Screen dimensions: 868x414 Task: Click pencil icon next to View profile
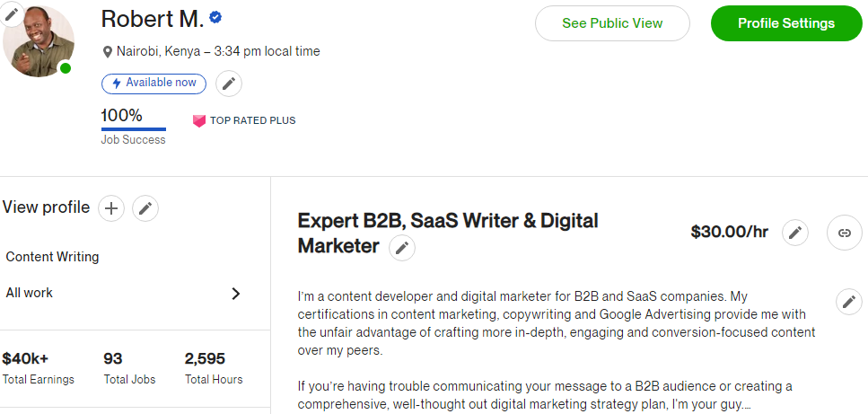click(145, 208)
